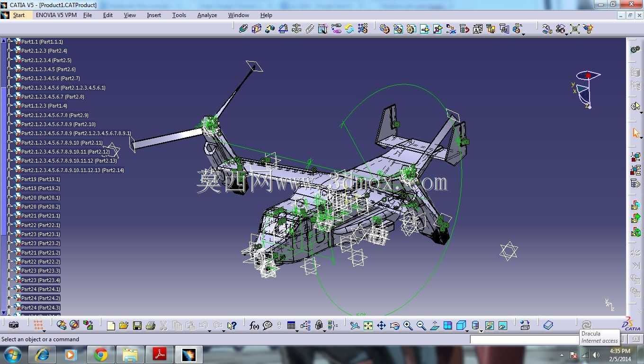Click the Fix Component anchor icon
This screenshot has height=364, width=644.
pyautogui.click(x=296, y=29)
